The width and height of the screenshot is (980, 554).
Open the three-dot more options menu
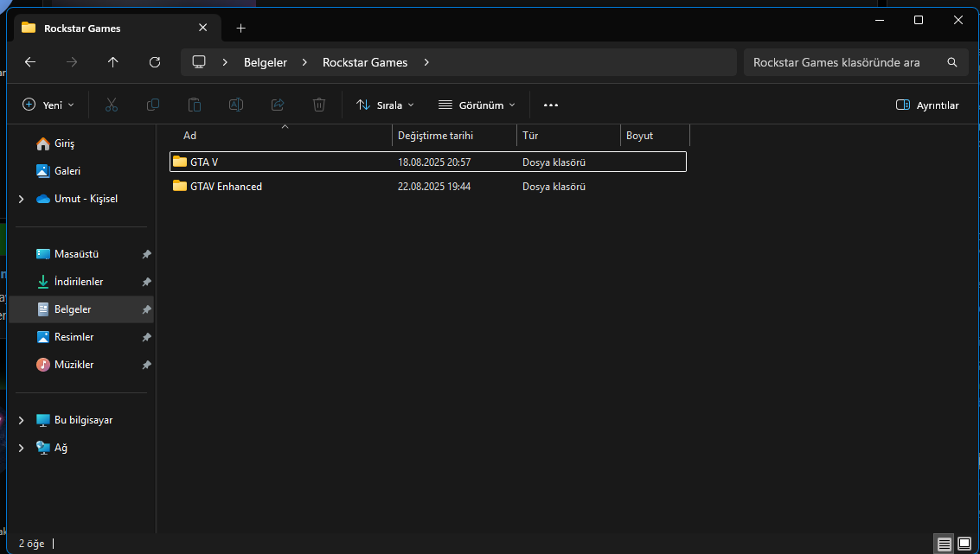pyautogui.click(x=551, y=105)
